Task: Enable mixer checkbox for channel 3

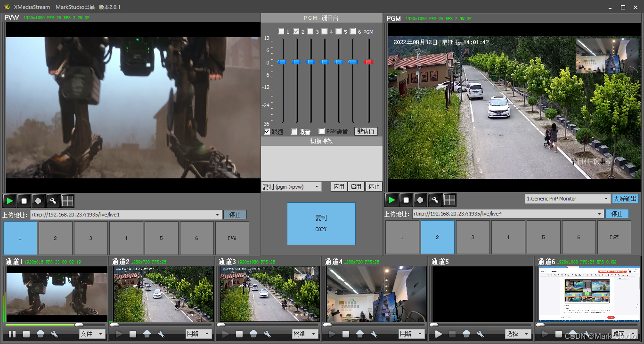Action: pyautogui.click(x=310, y=32)
